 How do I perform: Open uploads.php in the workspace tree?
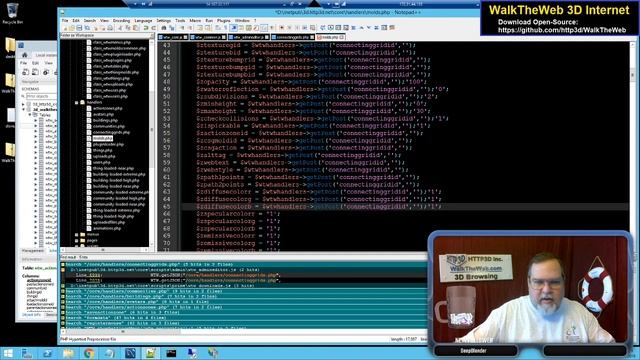104,156
